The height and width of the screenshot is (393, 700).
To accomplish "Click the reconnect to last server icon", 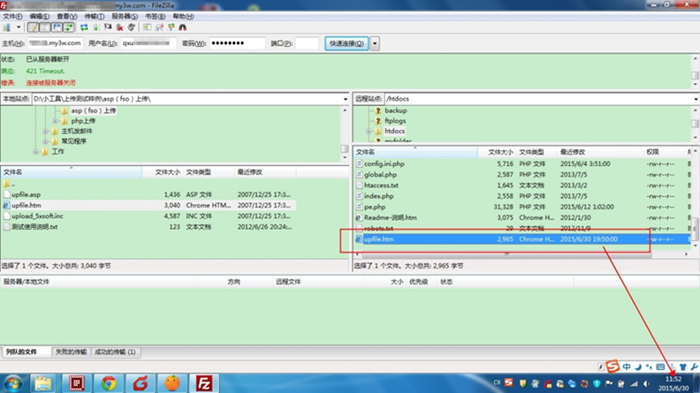I will click(x=131, y=28).
